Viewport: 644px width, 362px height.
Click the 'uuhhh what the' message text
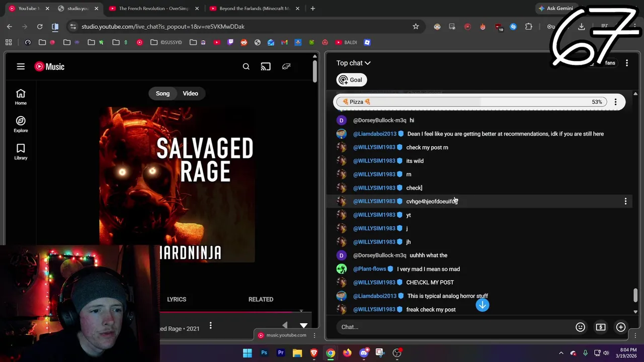click(x=429, y=255)
